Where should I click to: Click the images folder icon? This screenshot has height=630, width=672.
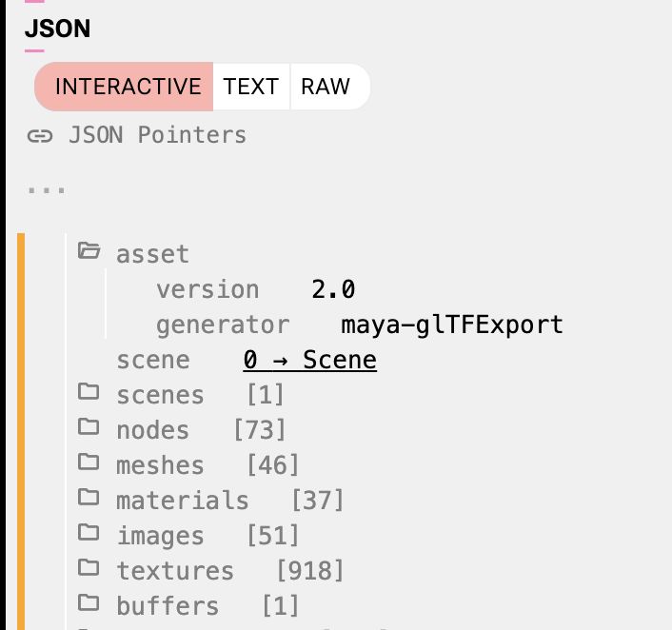coord(89,532)
